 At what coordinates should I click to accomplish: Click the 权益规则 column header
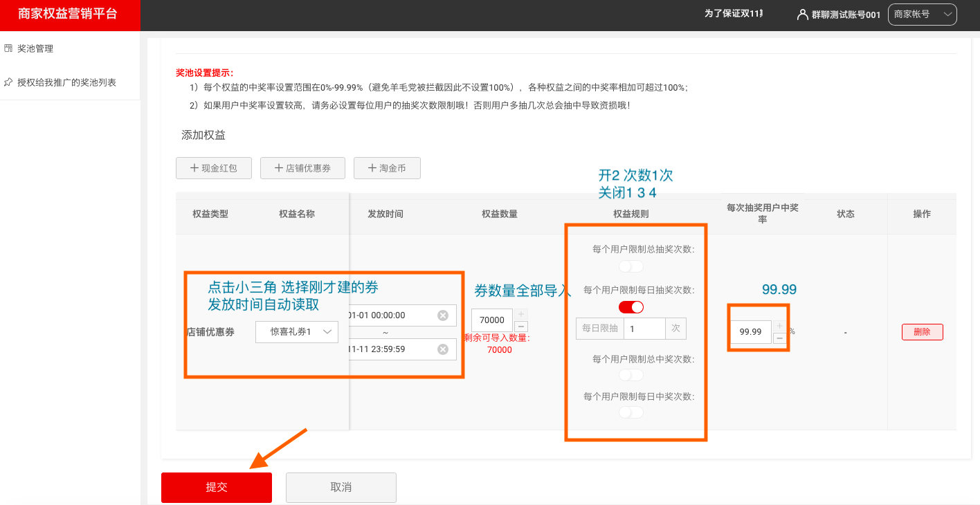[x=631, y=214]
